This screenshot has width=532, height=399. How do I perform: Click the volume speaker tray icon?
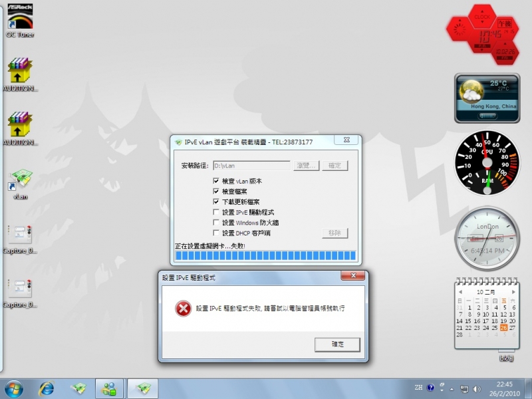click(x=477, y=389)
